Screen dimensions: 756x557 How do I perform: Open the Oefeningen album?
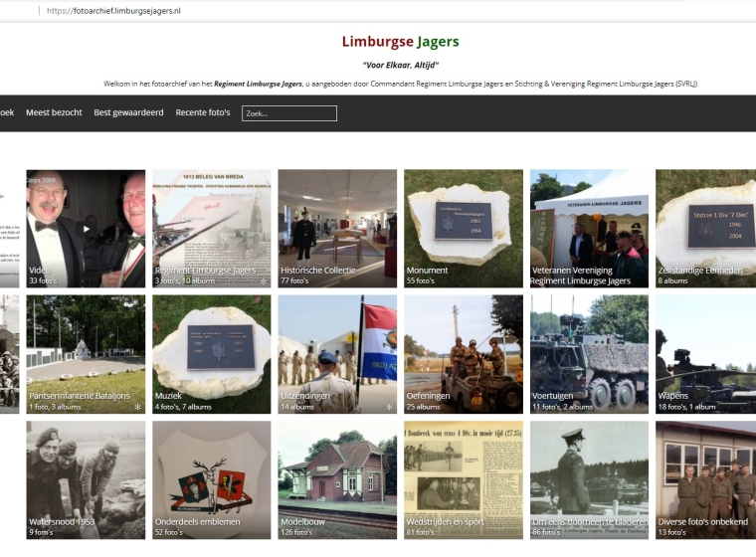point(464,354)
